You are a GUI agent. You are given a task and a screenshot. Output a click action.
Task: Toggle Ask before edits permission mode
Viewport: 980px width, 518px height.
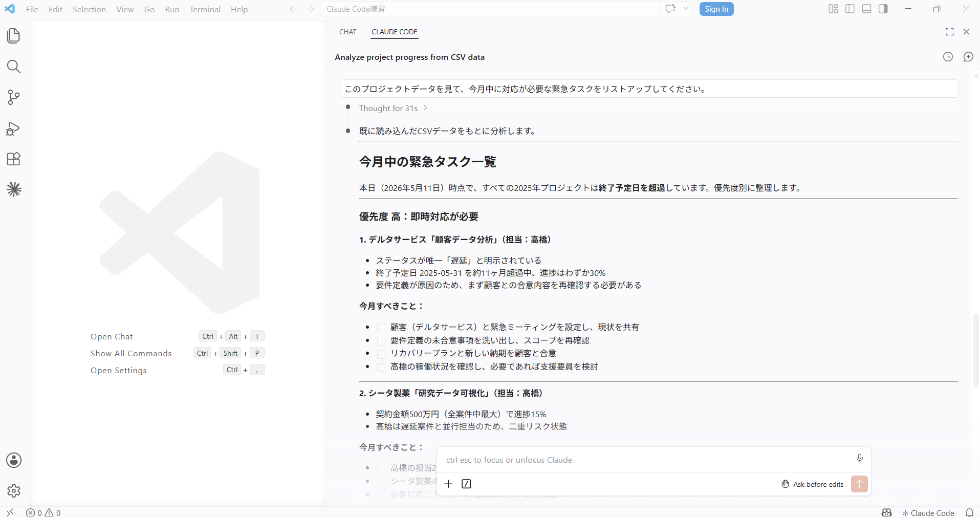tap(813, 484)
